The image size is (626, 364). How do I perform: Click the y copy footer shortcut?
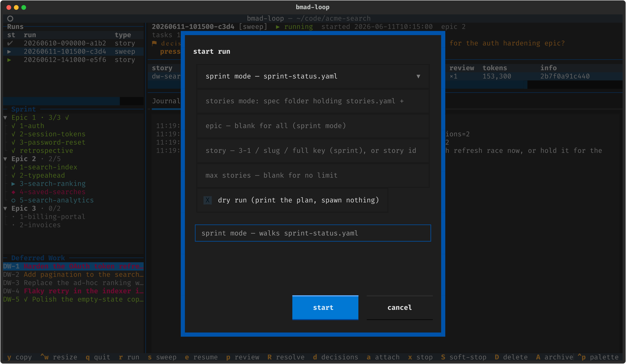[19, 357]
